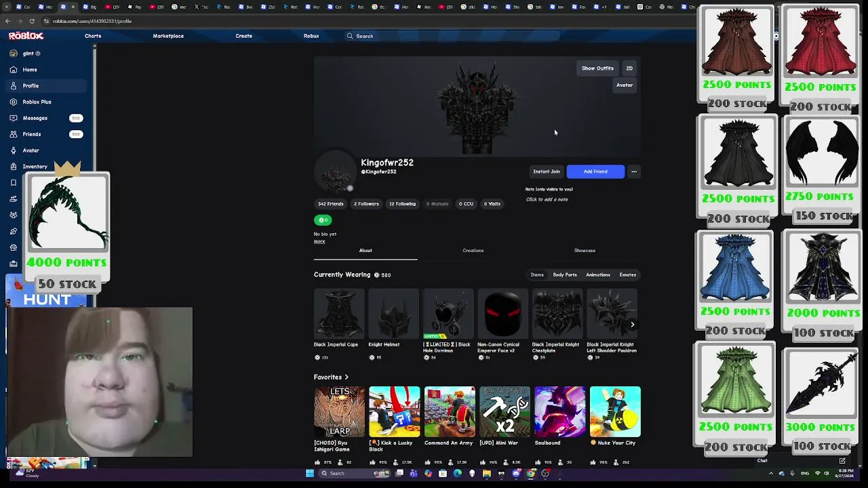Image resolution: width=868 pixels, height=488 pixels.
Task: Click the Roblox logo
Action: pyautogui.click(x=26, y=36)
